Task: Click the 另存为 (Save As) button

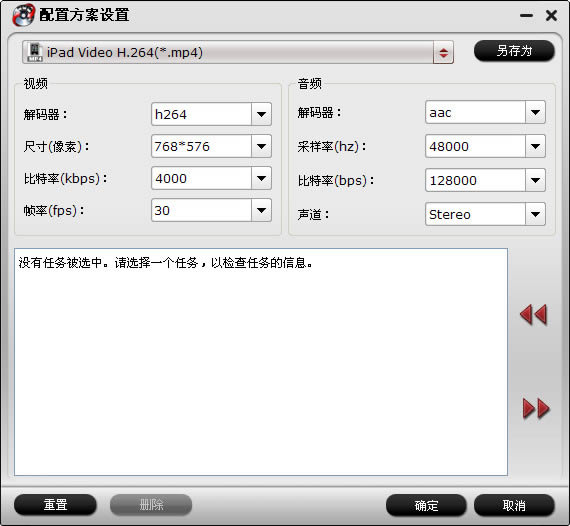Action: coord(514,51)
